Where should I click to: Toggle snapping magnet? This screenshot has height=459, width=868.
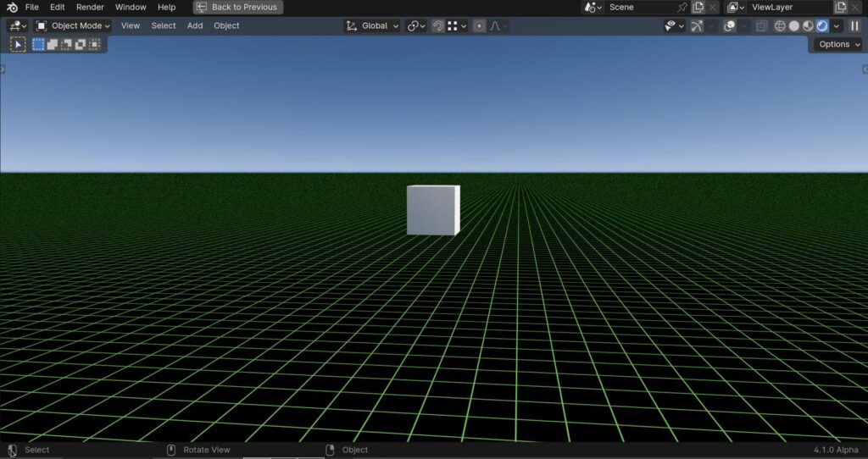point(438,26)
